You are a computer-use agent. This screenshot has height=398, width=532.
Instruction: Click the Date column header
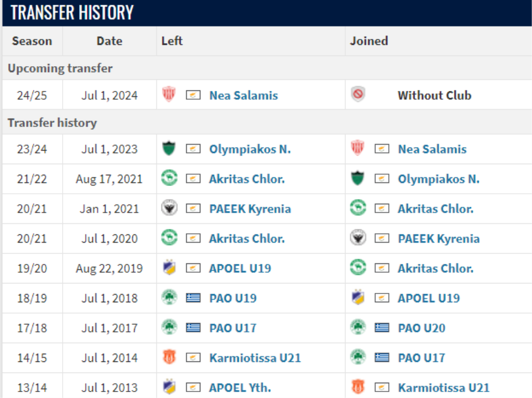tap(109, 41)
